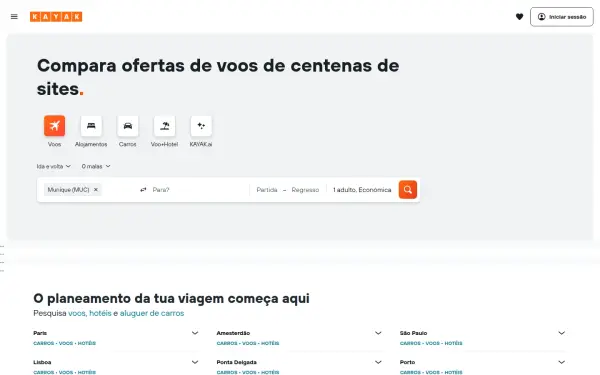600x375 pixels.
Task: Expand the Paris row chevron
Action: [x=195, y=333]
